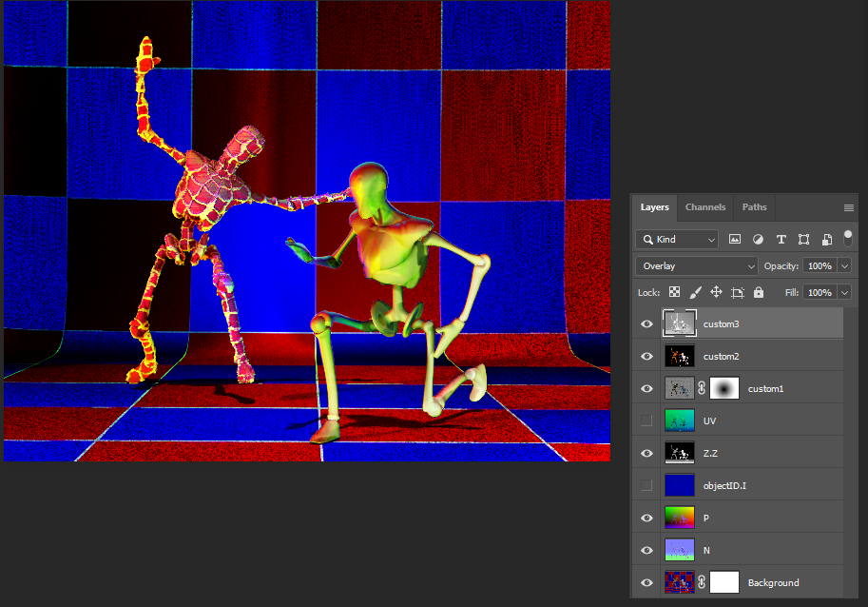
Task: Switch to the Paths tab
Action: point(754,207)
